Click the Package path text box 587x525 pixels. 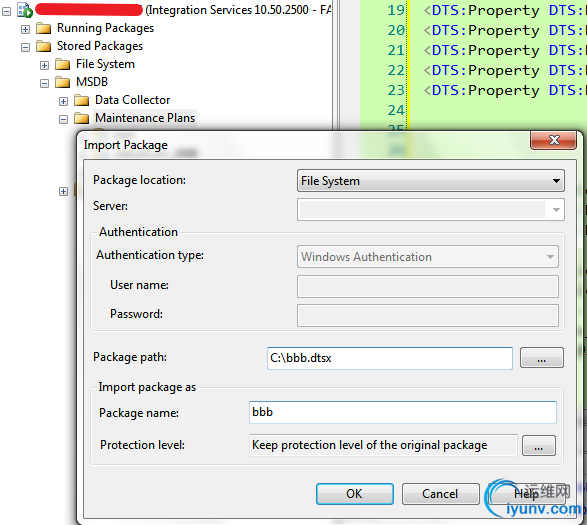(x=390, y=358)
